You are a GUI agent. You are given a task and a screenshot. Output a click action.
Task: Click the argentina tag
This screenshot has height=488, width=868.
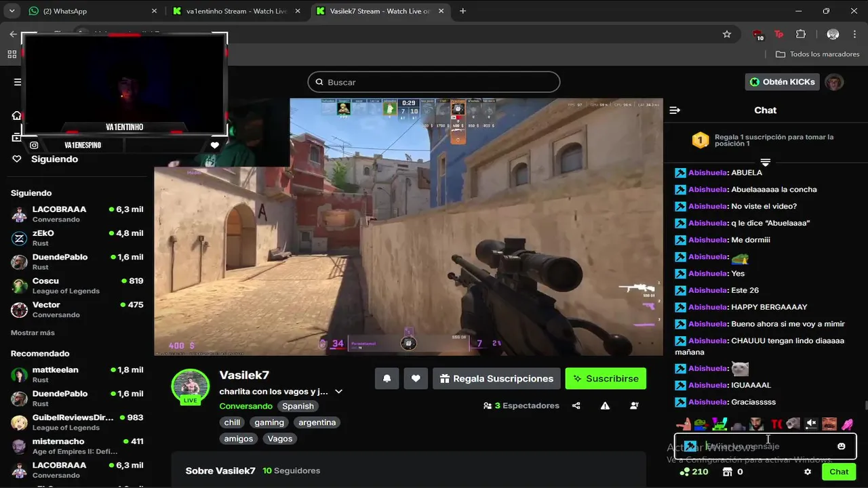317,422
